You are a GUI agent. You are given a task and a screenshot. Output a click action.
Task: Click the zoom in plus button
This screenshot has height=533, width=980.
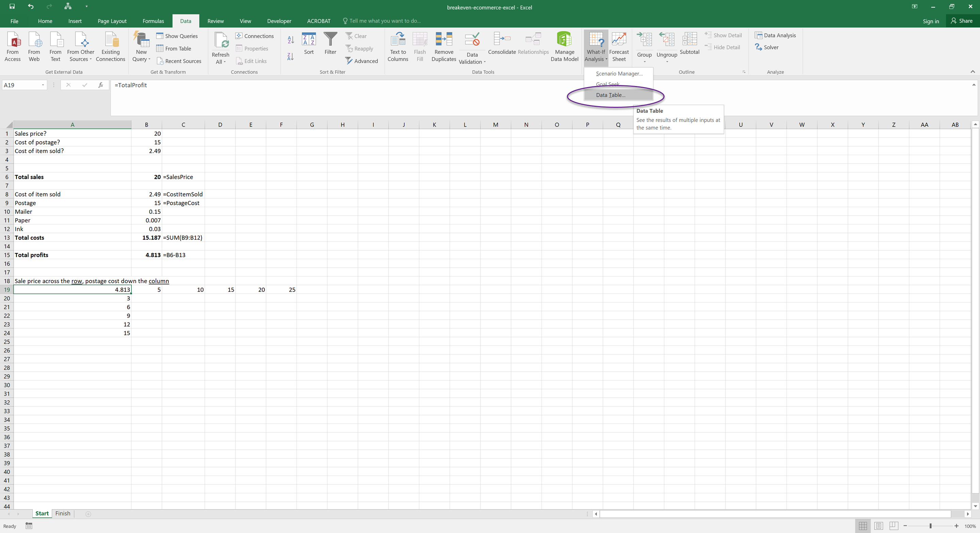point(956,526)
